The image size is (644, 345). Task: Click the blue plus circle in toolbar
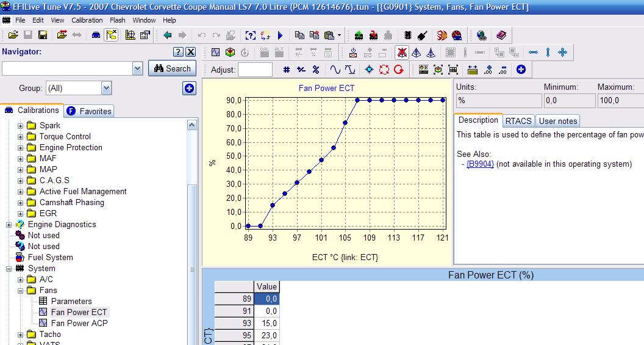click(x=521, y=70)
